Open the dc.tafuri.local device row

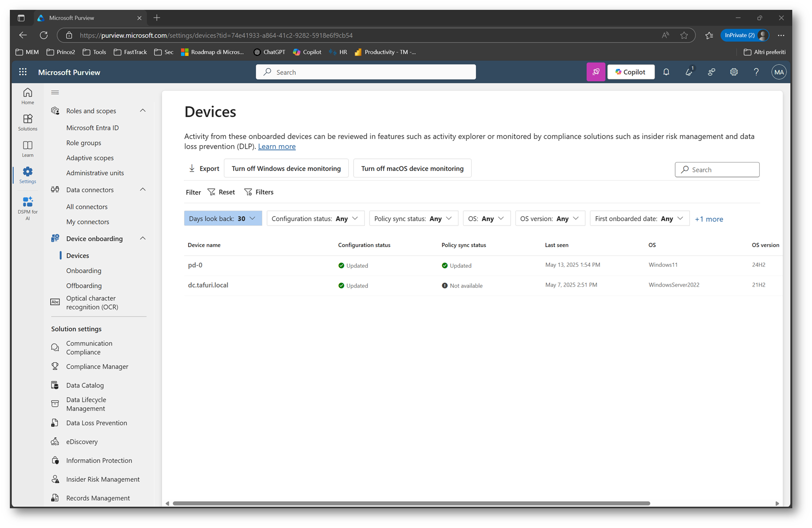[483, 286]
